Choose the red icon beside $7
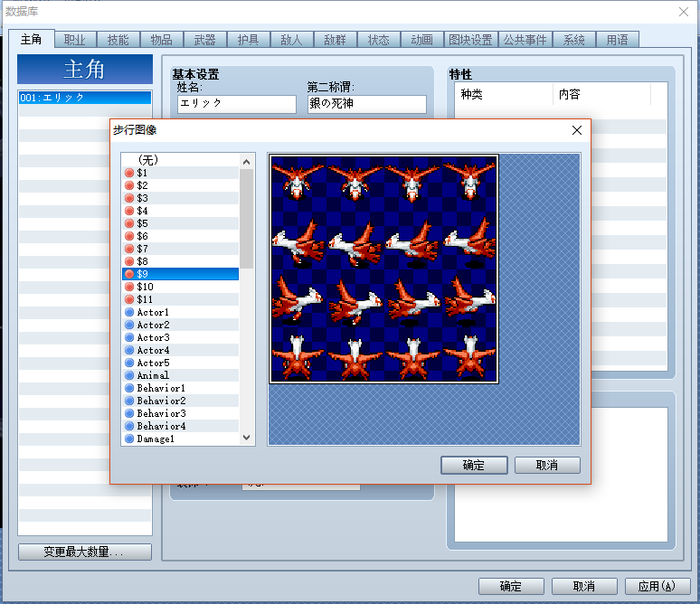Screen dimensions: 700x604 coord(129,249)
